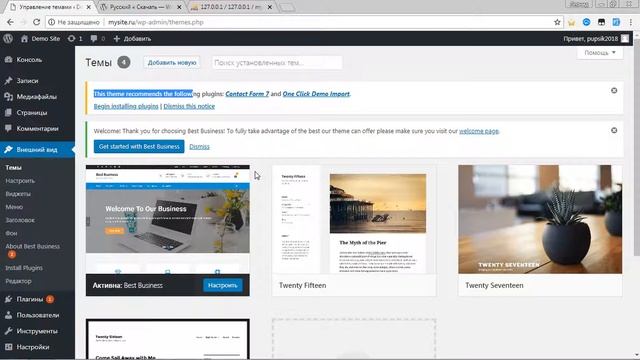
Task: Open Инструменты menu item
Action: pyautogui.click(x=37, y=331)
